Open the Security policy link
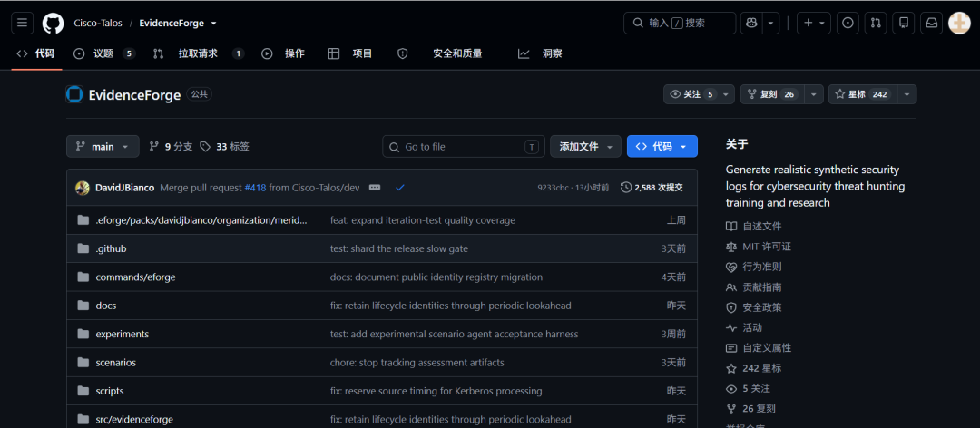Image resolution: width=980 pixels, height=428 pixels. tap(753, 307)
